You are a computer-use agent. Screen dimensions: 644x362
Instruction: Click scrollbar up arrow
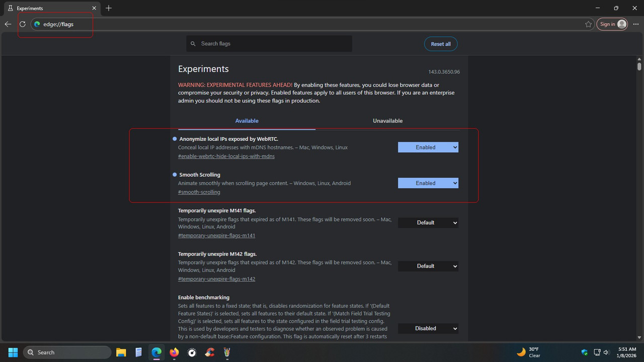[639, 59]
